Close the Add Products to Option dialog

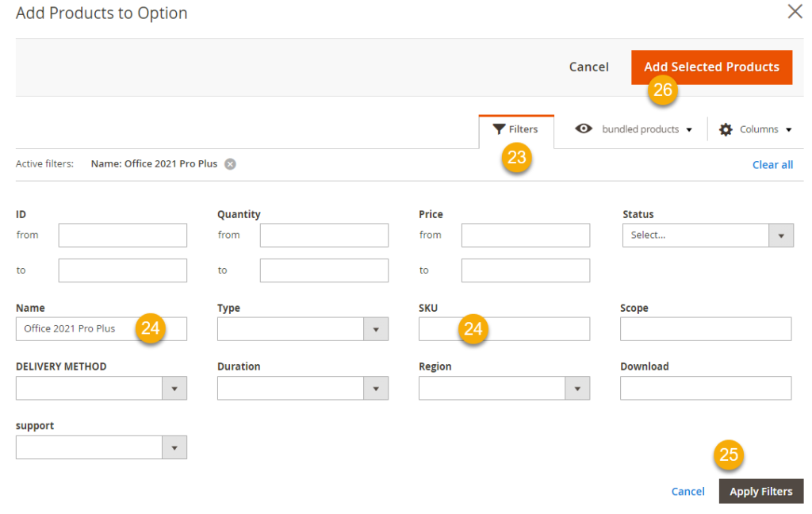795,12
